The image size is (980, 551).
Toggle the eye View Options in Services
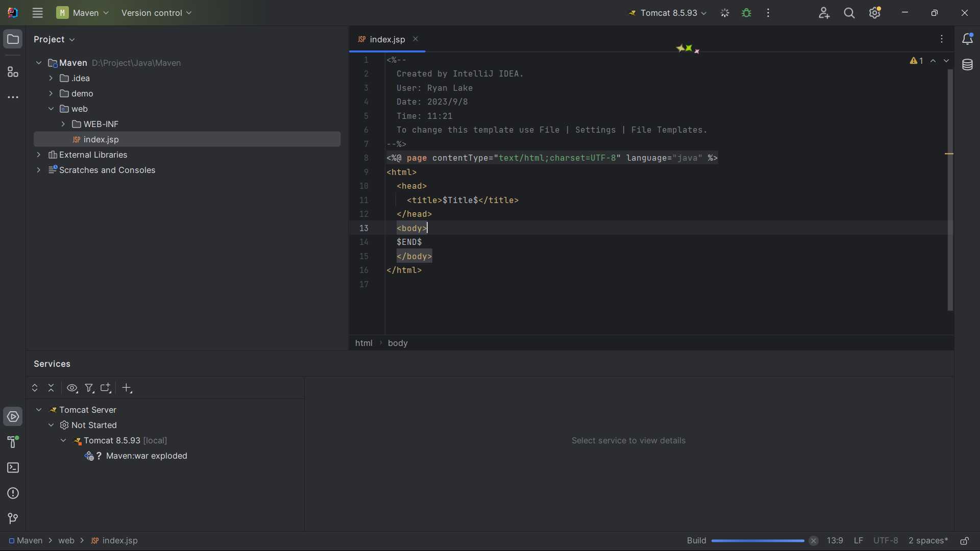click(72, 388)
